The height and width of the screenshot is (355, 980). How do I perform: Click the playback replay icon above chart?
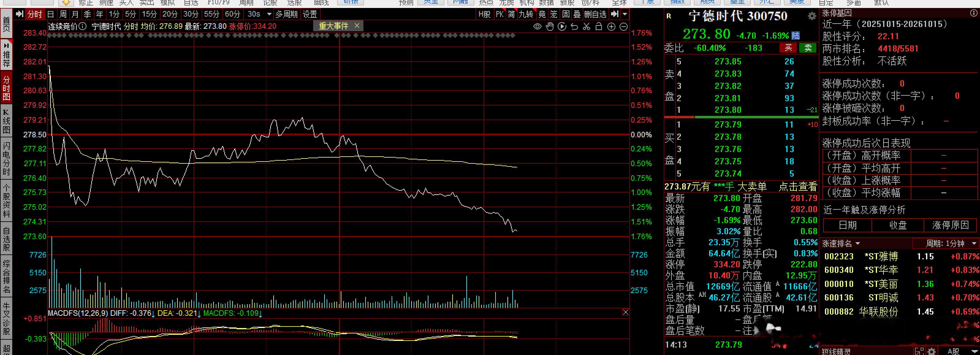(x=562, y=27)
